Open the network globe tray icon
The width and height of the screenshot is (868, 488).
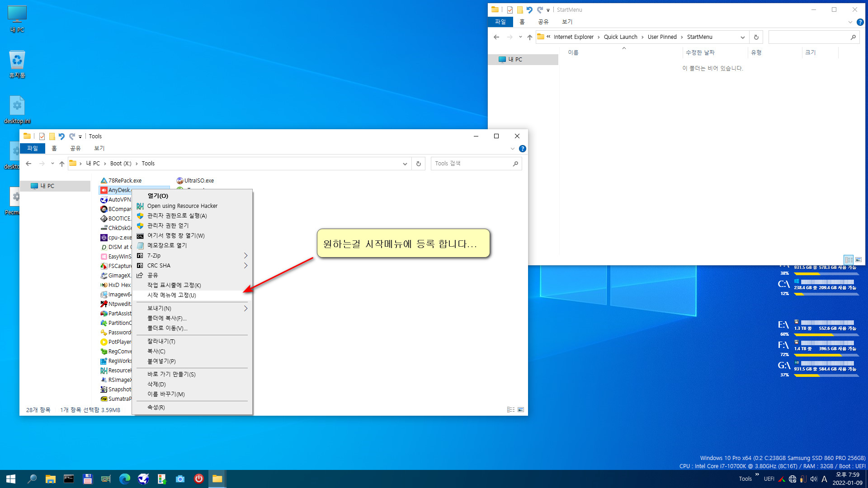[793, 479]
